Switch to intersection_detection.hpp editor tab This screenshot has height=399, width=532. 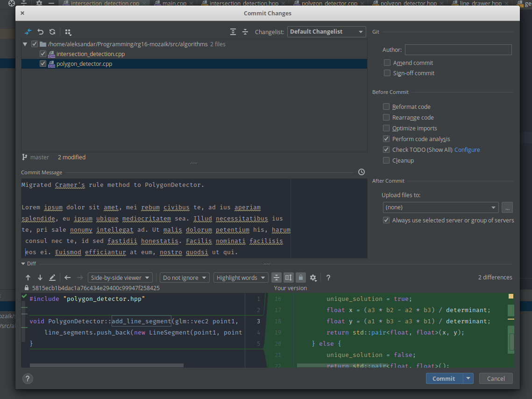coord(244,3)
